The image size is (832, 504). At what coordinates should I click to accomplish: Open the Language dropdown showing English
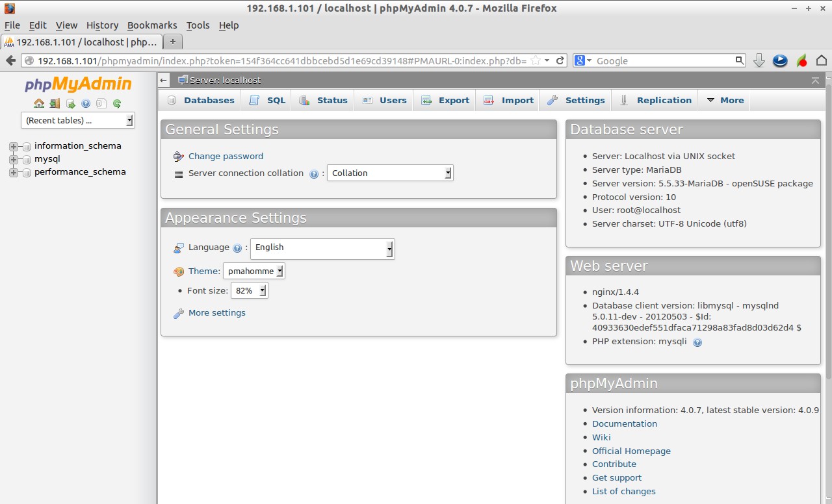click(322, 249)
